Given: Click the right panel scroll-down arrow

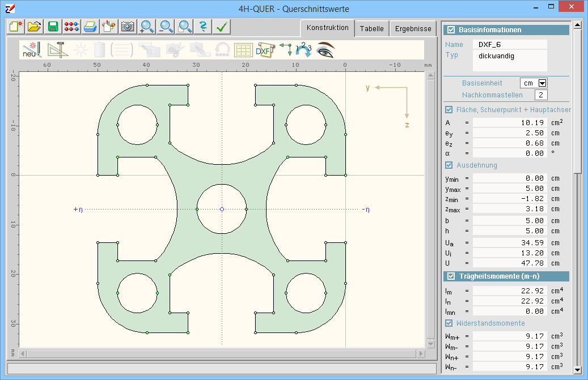Looking at the screenshot, I should click(577, 370).
